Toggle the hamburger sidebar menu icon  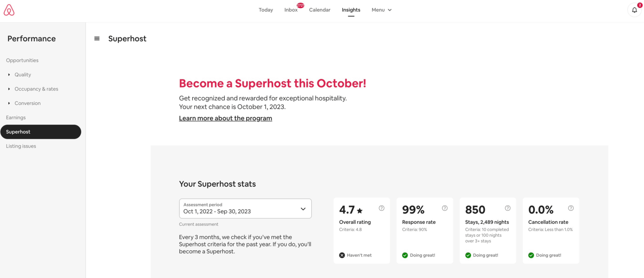pos(97,38)
